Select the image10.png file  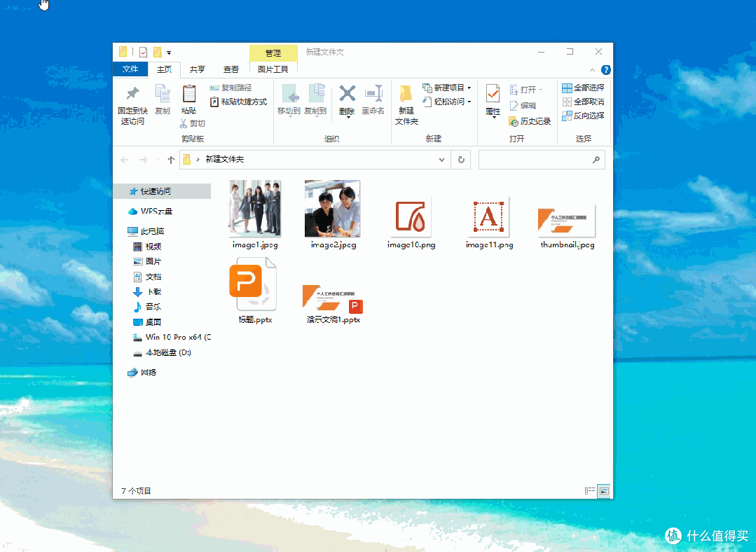tap(411, 217)
